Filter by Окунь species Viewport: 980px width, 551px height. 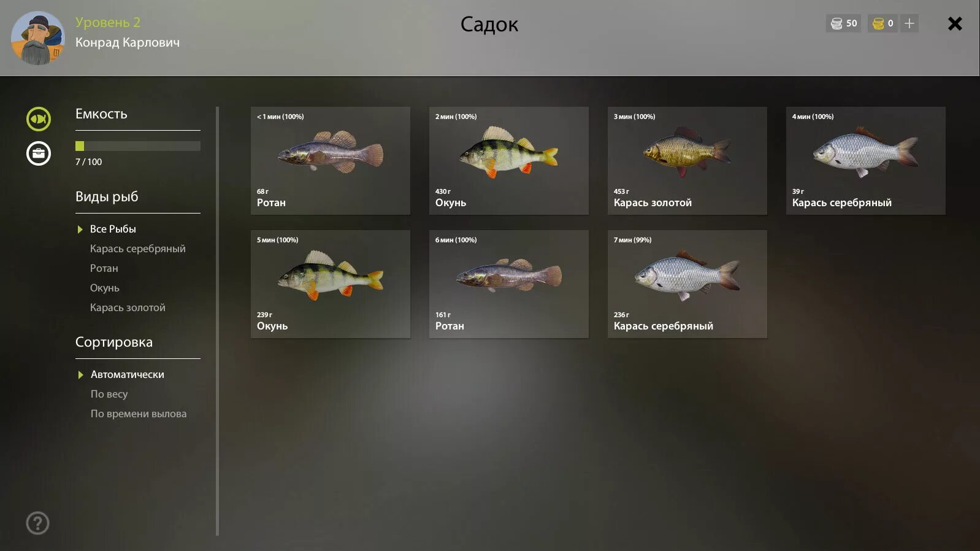(104, 288)
